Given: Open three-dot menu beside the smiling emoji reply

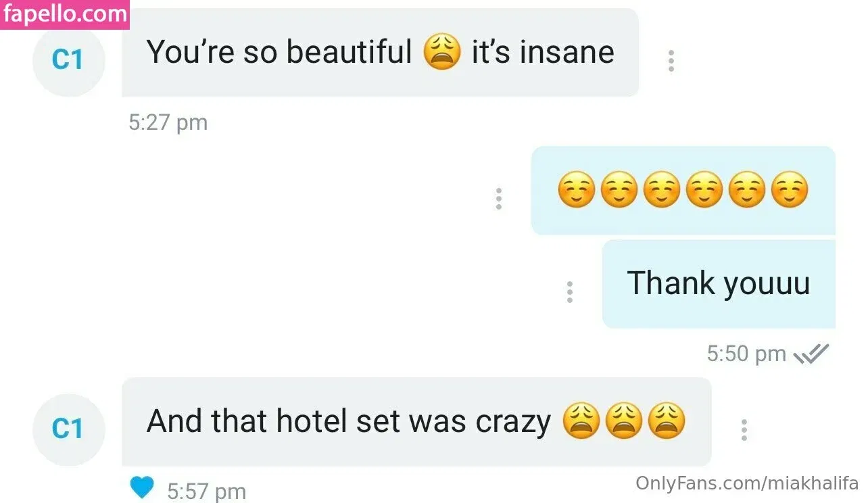Looking at the screenshot, I should [499, 199].
